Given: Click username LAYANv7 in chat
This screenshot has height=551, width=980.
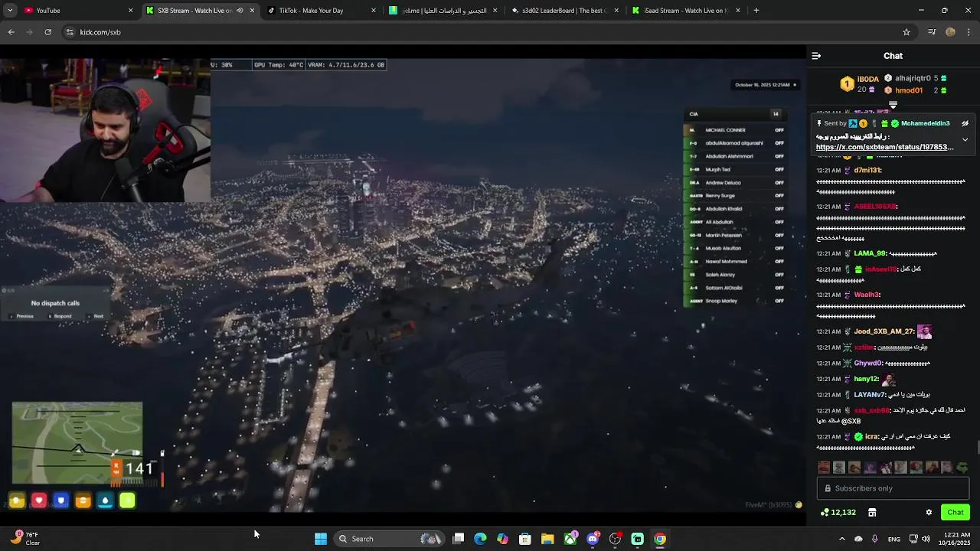Looking at the screenshot, I should point(870,395).
